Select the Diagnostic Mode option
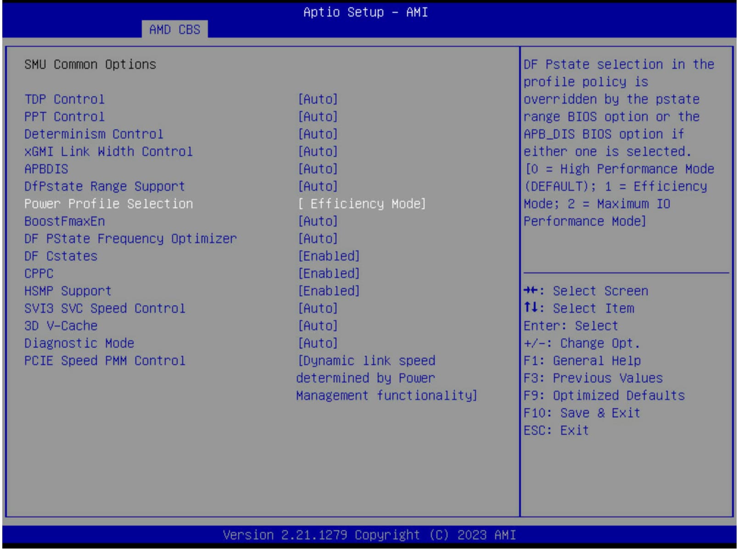The width and height of the screenshot is (738, 560). point(79,344)
